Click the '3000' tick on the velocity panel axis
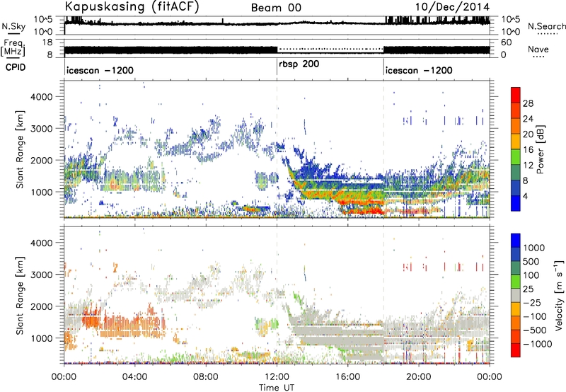The height and width of the screenshot is (392, 566). 41,275
